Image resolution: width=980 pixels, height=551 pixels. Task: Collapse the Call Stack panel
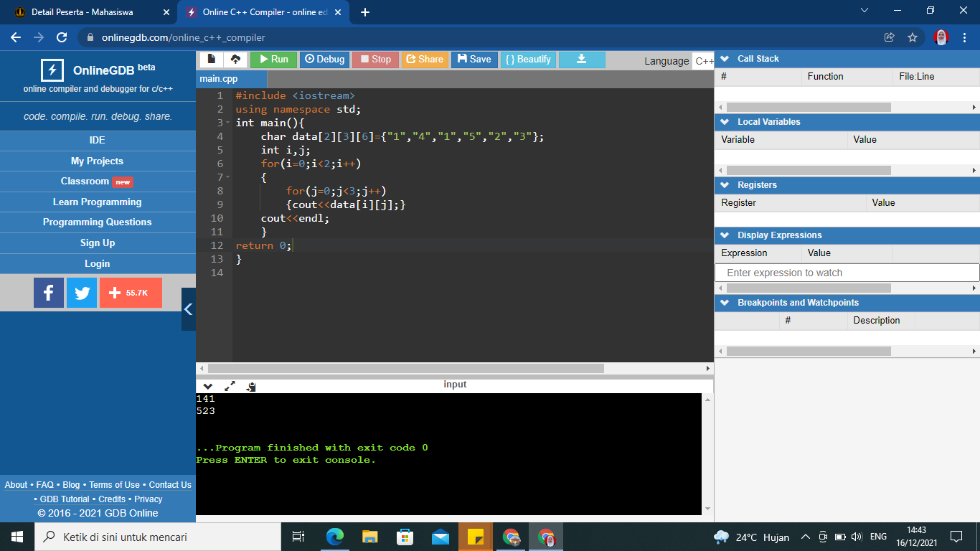click(724, 59)
